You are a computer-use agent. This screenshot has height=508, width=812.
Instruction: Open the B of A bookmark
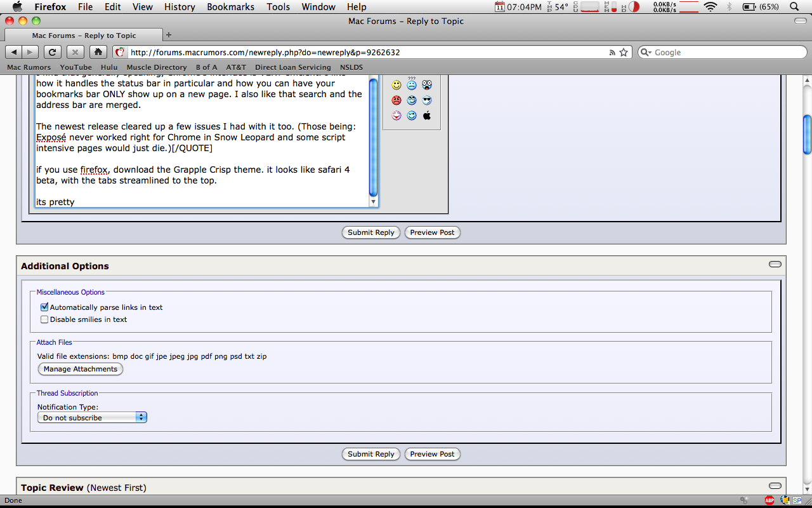[x=207, y=67]
